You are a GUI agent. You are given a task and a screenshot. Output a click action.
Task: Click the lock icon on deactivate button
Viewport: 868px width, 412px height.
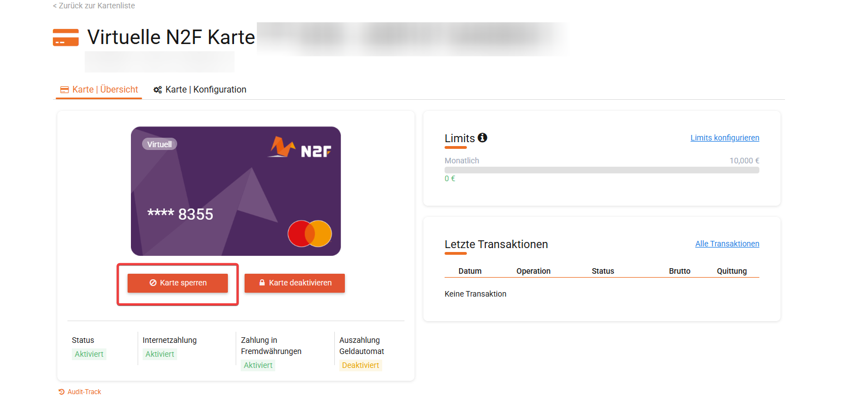click(262, 283)
